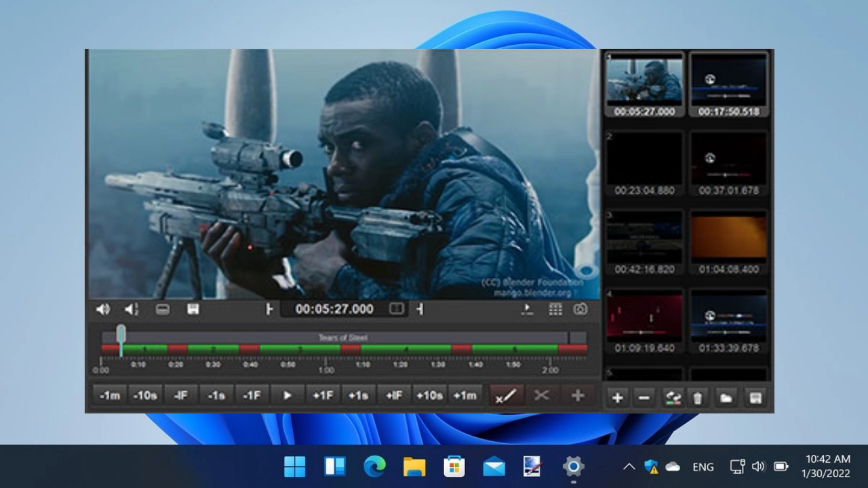Image resolution: width=868 pixels, height=488 pixels.
Task: Select the segment thumbnail at 00:42:16.820
Action: point(644,243)
